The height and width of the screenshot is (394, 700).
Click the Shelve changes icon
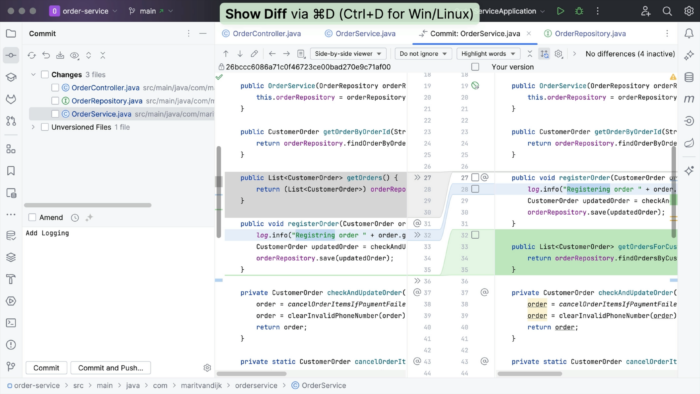[60, 55]
